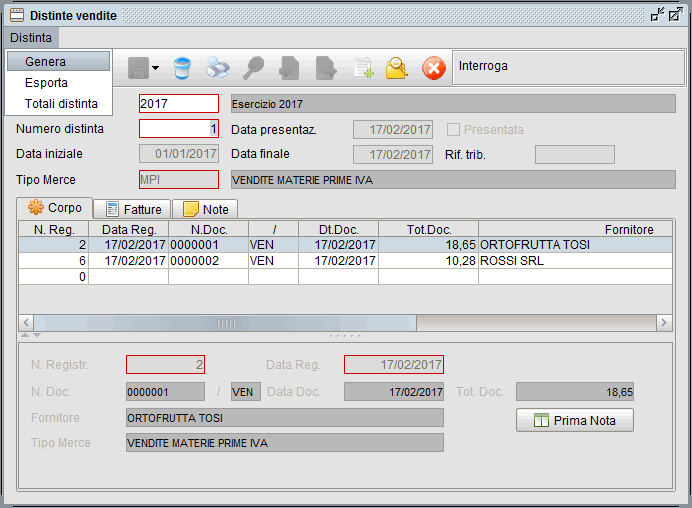Click the restore window arrow icon
Screen dimensions: 692x508
click(656, 14)
